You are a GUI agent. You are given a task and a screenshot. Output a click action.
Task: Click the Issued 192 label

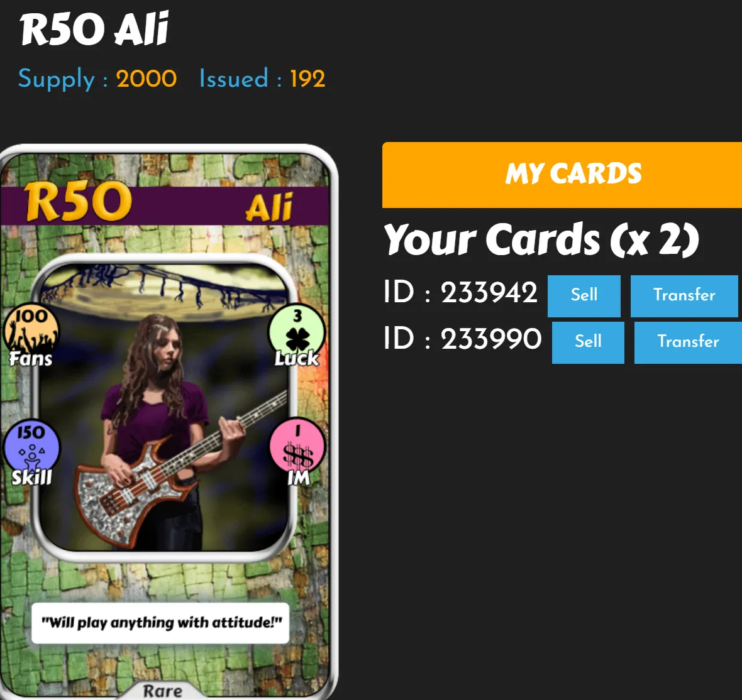tap(262, 79)
